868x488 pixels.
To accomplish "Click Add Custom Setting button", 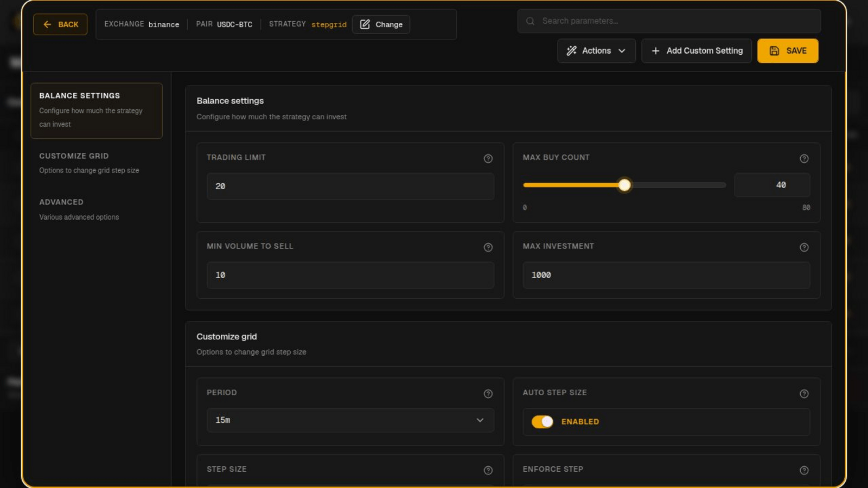I will coord(697,51).
